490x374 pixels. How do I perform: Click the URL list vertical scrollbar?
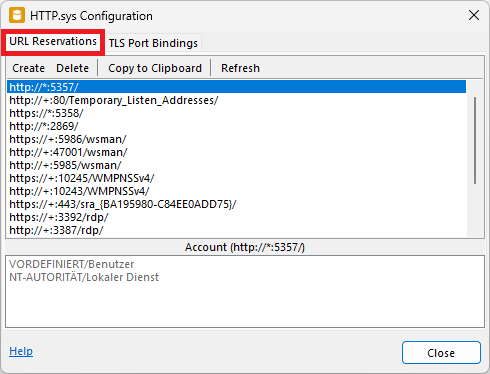pos(475,140)
